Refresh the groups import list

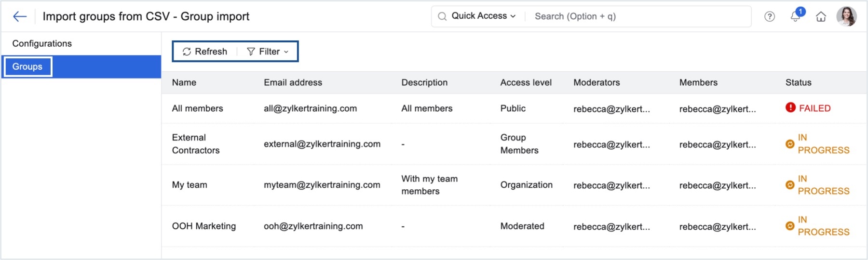[x=205, y=52]
